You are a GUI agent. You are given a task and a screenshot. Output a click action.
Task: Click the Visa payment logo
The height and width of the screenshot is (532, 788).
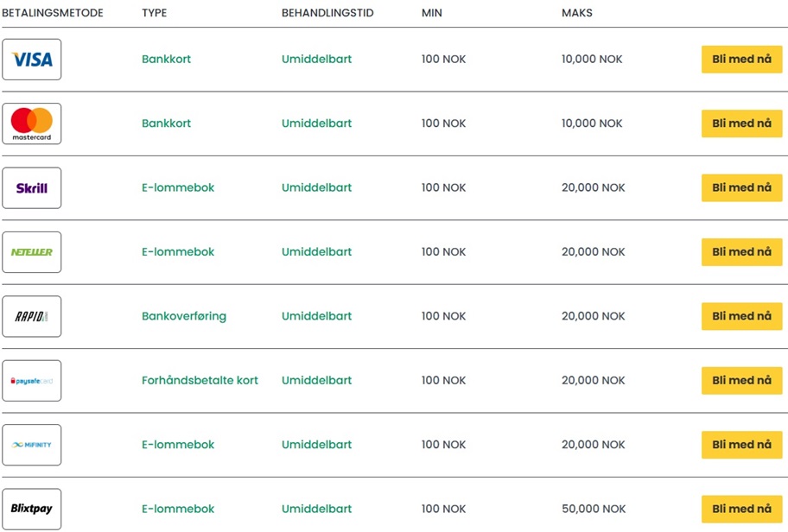coord(32,60)
